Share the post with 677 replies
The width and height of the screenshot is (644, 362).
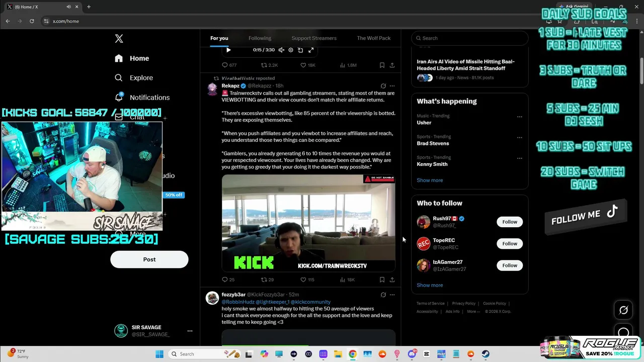click(x=392, y=65)
